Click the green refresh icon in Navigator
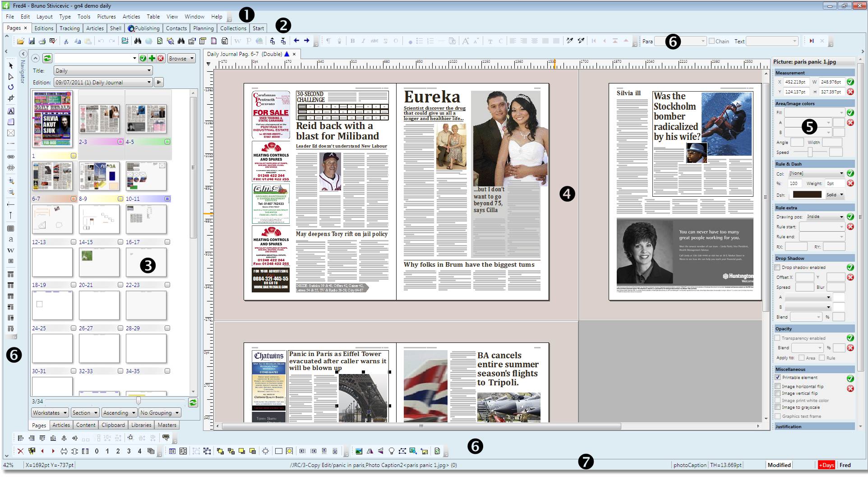 pyautogui.click(x=47, y=58)
